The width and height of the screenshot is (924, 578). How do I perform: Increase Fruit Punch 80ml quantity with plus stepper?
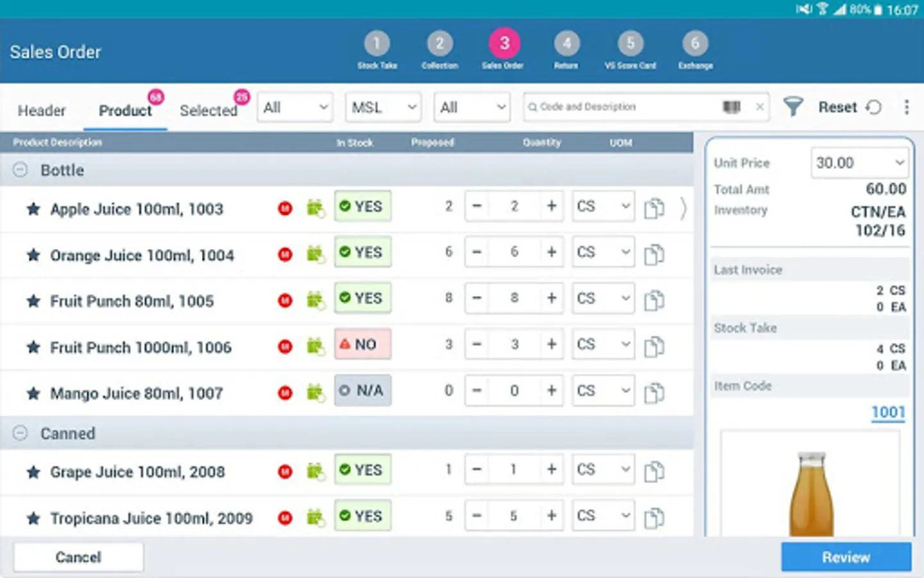[551, 298]
